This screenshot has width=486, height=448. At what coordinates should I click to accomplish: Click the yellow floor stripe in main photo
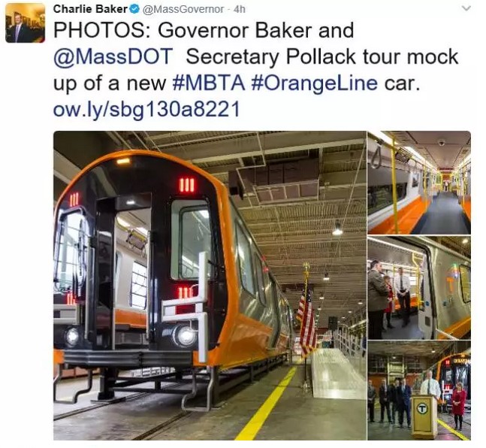(267, 404)
